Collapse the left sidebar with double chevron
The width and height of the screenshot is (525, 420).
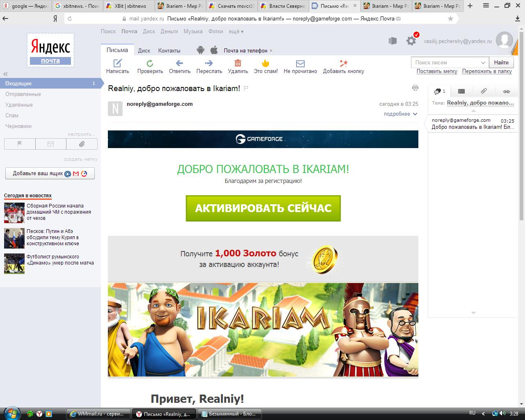pyautogui.click(x=6, y=74)
